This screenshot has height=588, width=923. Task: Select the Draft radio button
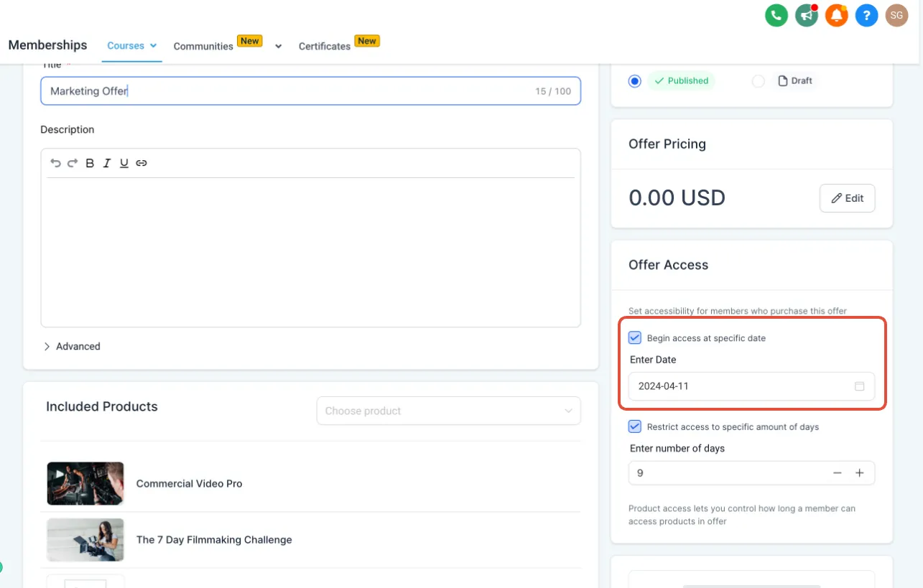coord(759,81)
